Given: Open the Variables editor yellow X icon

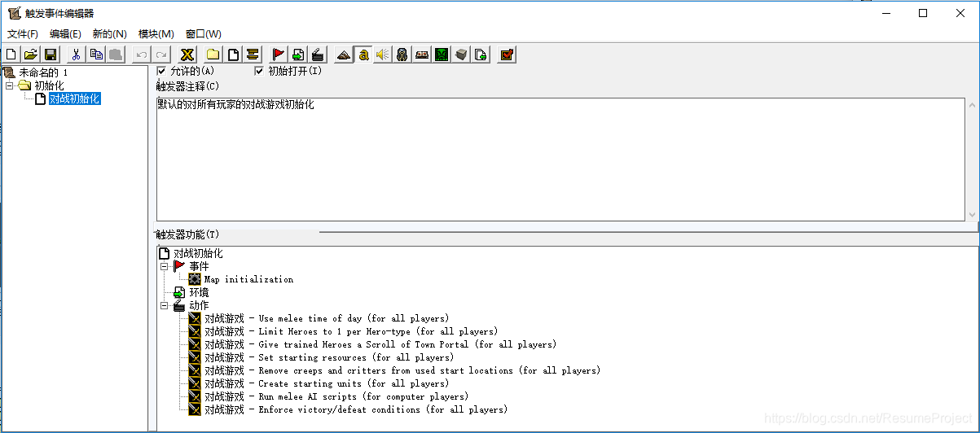Looking at the screenshot, I should pos(187,55).
